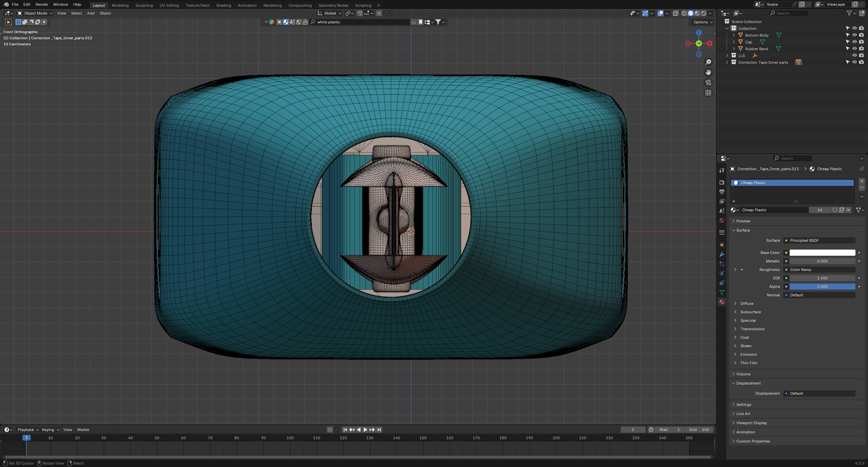The width and height of the screenshot is (868, 467).
Task: Click the pan view hand icon
Action: coord(708,72)
